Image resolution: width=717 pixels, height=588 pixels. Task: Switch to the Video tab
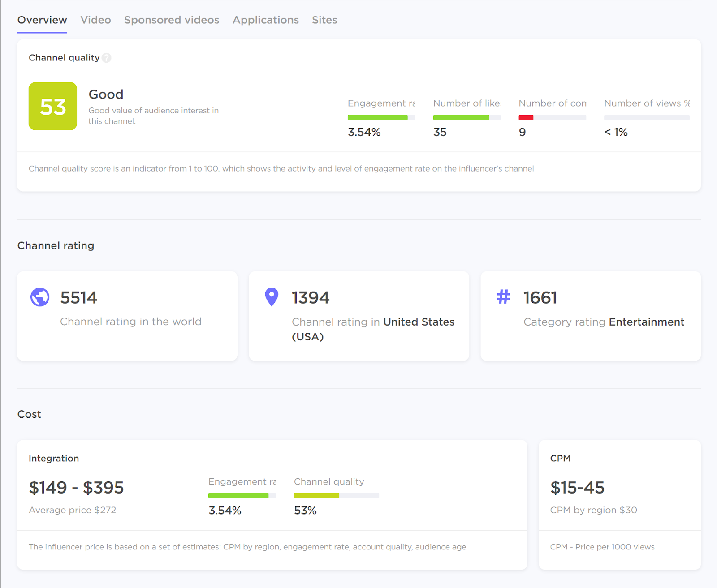click(95, 20)
